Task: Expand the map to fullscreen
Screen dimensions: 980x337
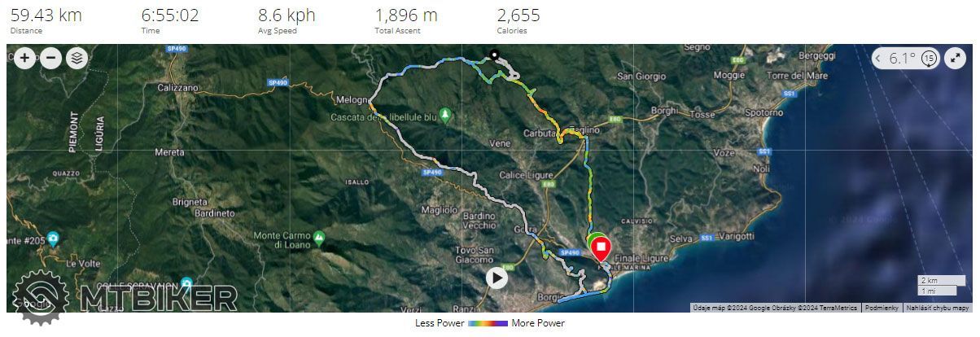Action: [x=955, y=59]
